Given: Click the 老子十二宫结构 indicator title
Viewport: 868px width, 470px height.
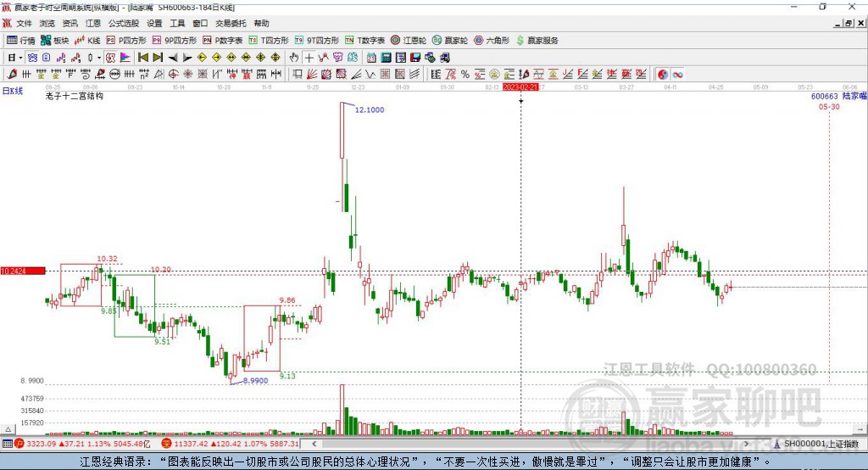Looking at the screenshot, I should click(x=75, y=96).
